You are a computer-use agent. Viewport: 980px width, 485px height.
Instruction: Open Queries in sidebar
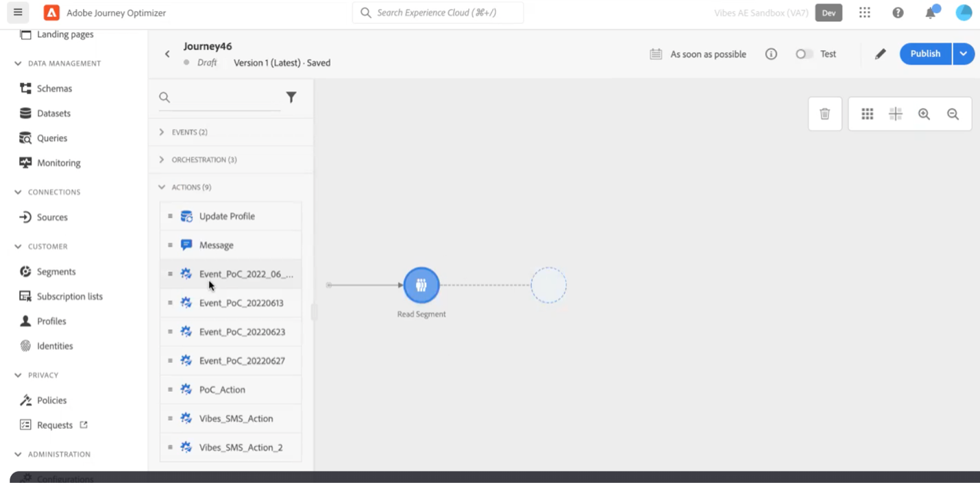52,138
